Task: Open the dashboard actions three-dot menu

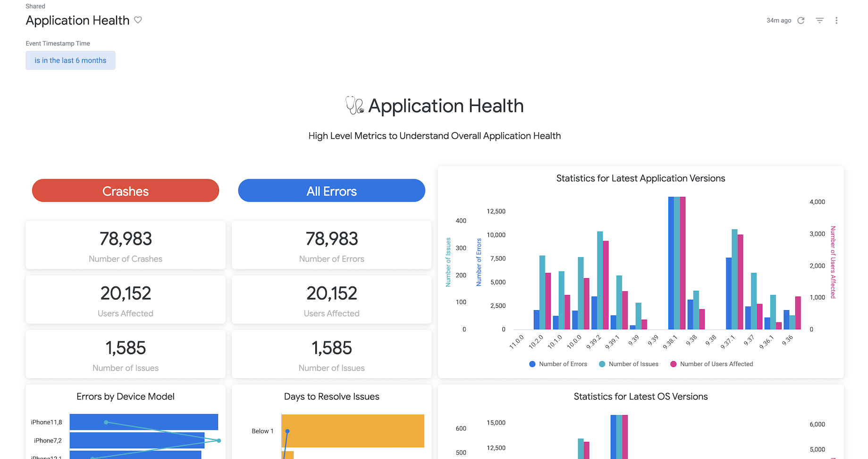Action: 836,20
